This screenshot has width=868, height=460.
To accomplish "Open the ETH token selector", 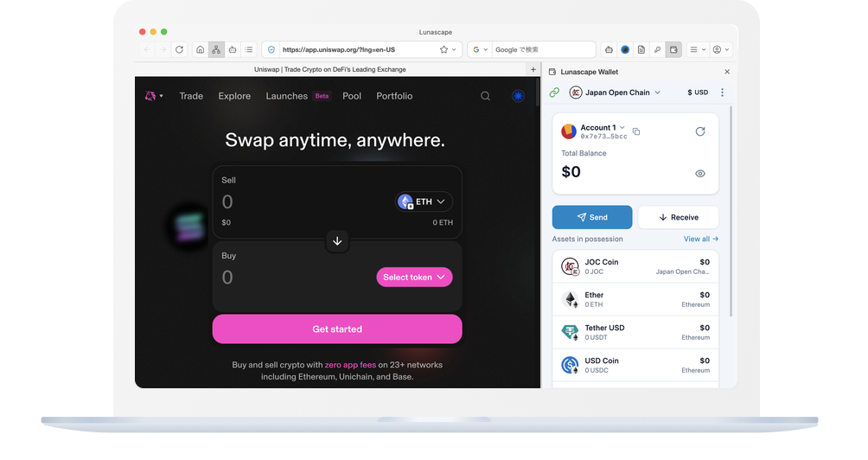I will point(424,201).
